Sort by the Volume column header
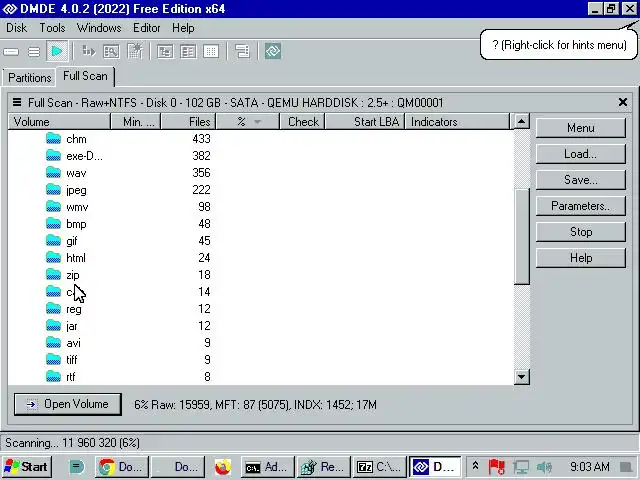 pyautogui.click(x=59, y=122)
